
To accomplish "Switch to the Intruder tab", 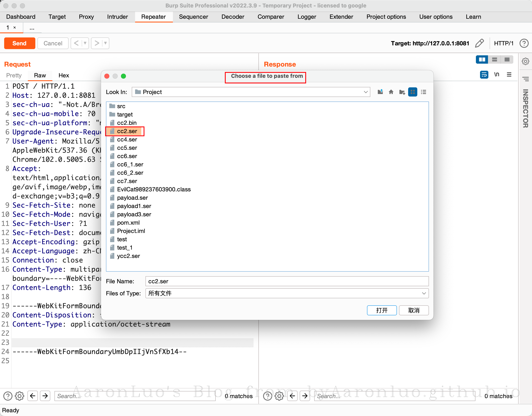I will pos(117,17).
